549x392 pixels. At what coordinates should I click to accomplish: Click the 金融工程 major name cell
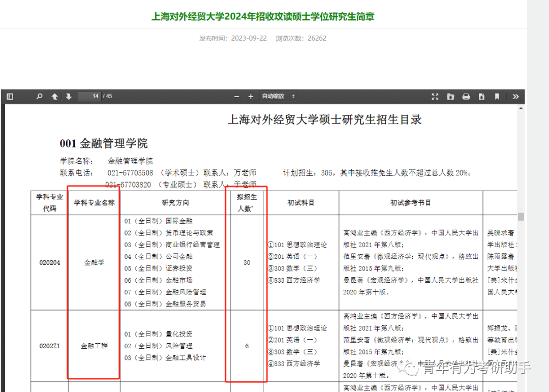tap(94, 346)
